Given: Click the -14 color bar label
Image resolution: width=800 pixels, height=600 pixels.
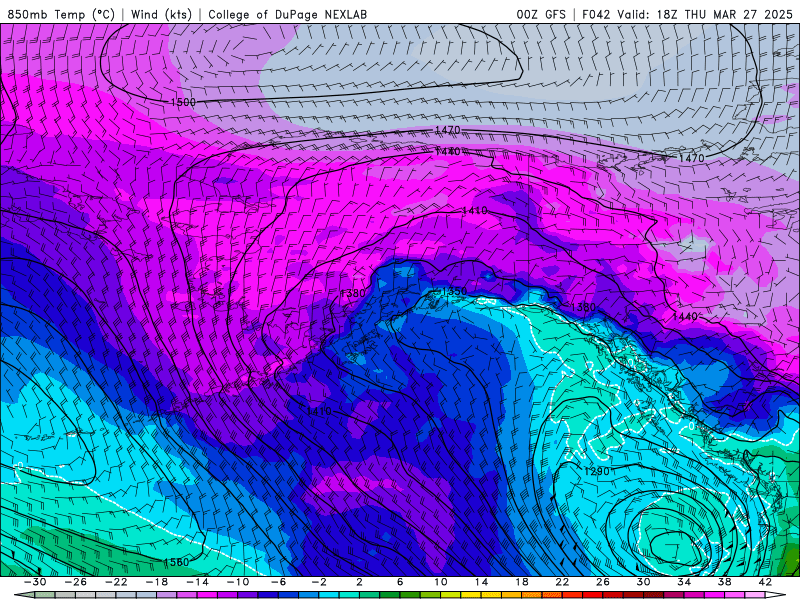Looking at the screenshot, I should [197, 582].
